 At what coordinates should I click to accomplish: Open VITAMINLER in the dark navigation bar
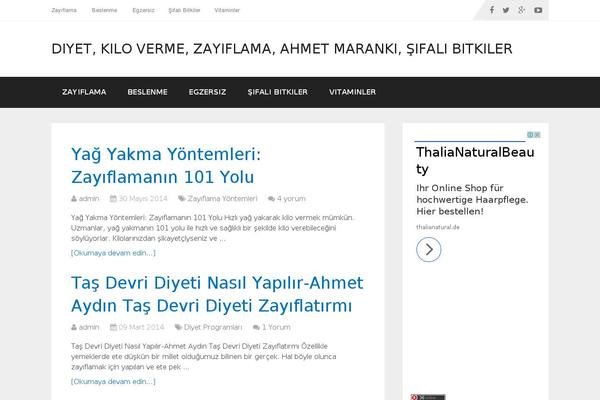(x=352, y=92)
